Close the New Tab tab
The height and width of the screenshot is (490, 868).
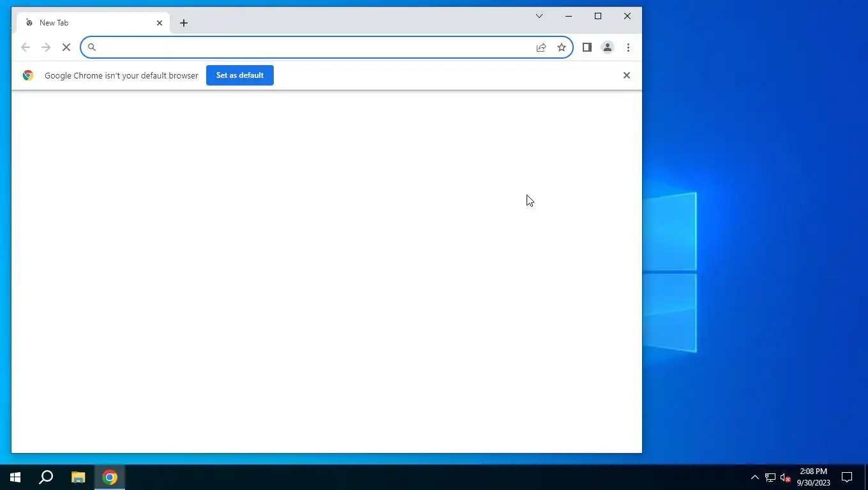point(160,23)
